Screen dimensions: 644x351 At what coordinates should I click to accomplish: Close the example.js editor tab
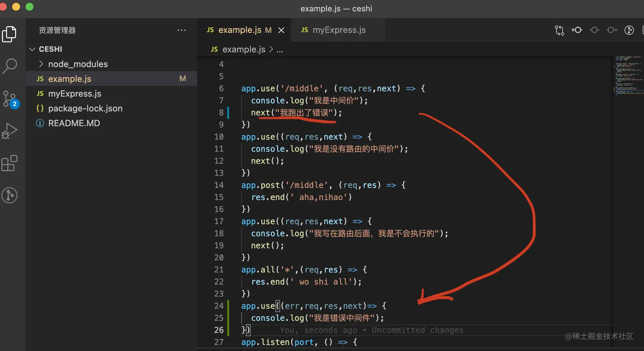[281, 30]
